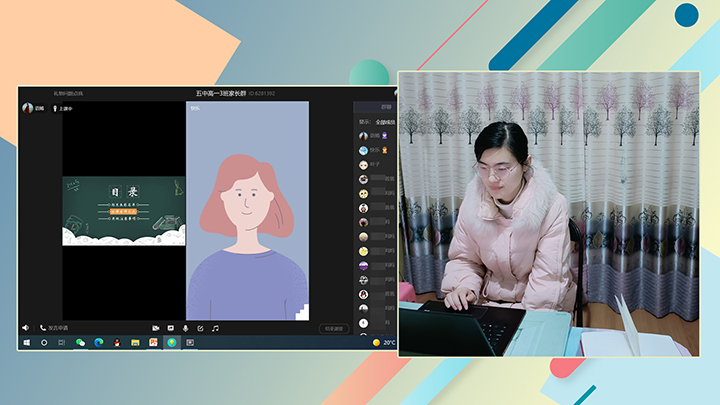Click the Cortana search circle icon
This screenshot has height=405, width=720.
coord(44,343)
